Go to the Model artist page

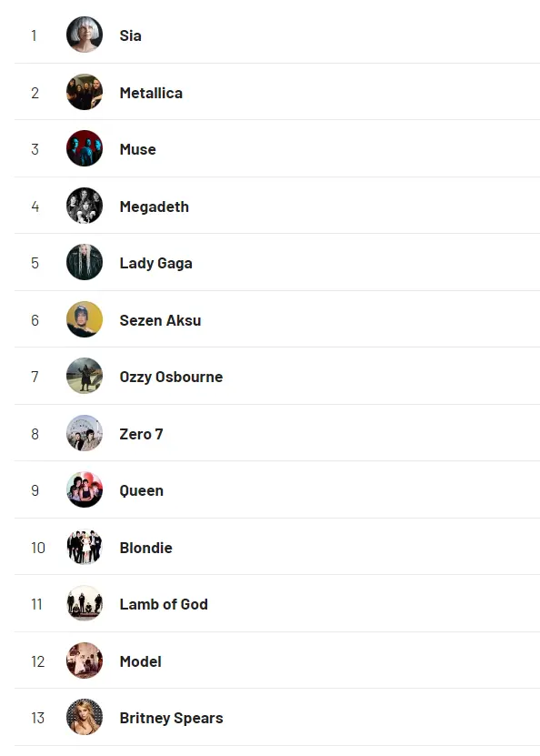point(140,661)
